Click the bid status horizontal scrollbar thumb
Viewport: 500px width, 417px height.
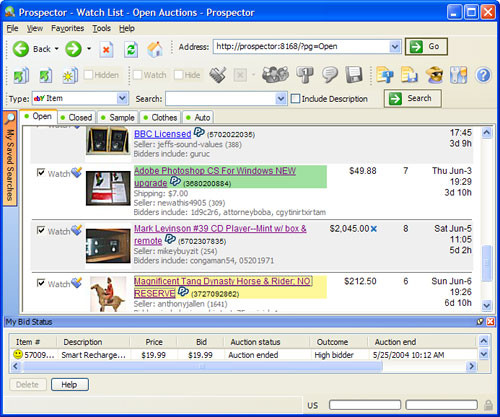(202, 366)
